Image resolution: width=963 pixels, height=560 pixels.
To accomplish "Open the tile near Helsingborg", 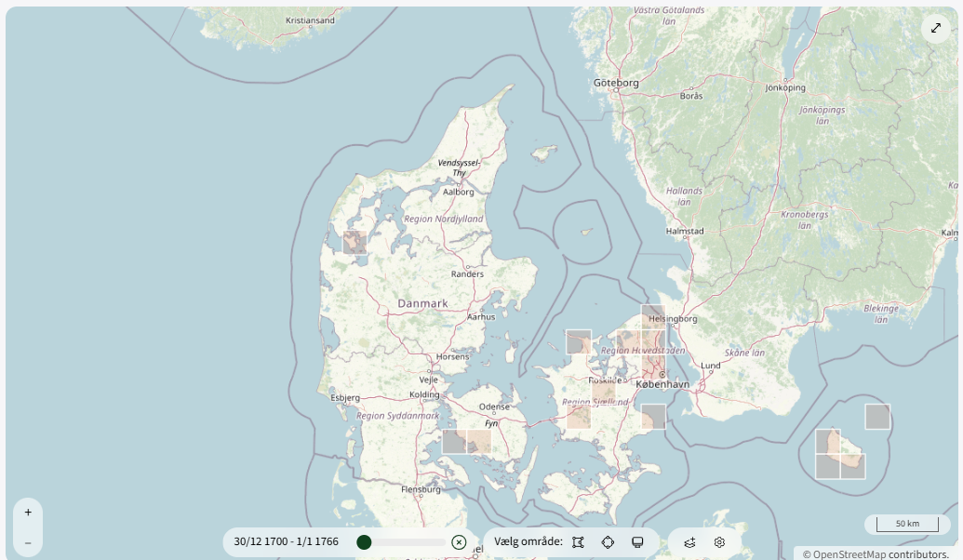I will pyautogui.click(x=651, y=316).
